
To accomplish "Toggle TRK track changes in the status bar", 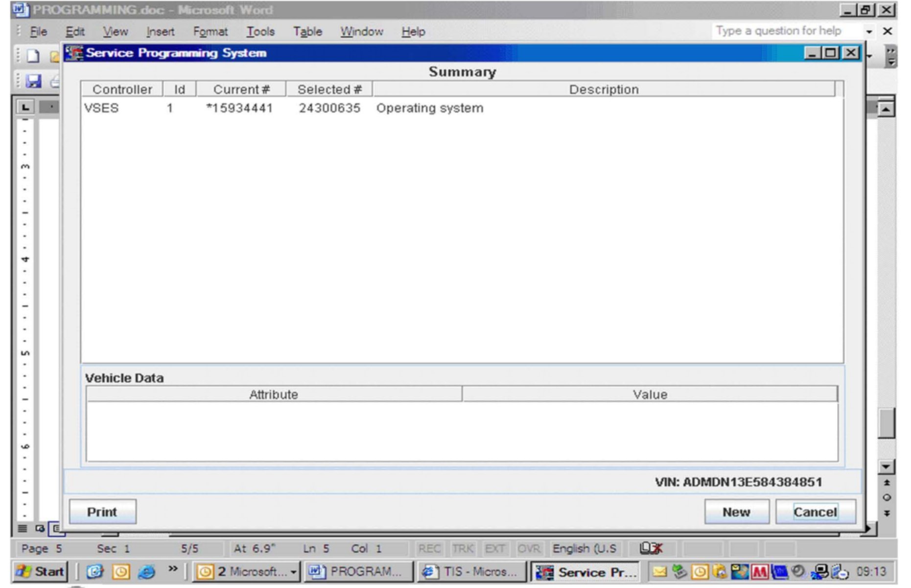I will coord(463,549).
